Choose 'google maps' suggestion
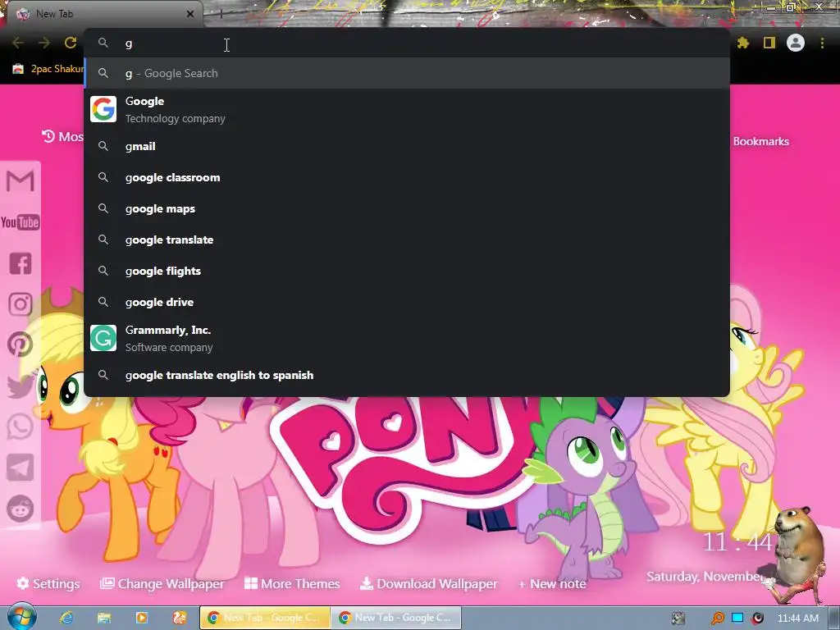This screenshot has height=630, width=840. pos(407,208)
